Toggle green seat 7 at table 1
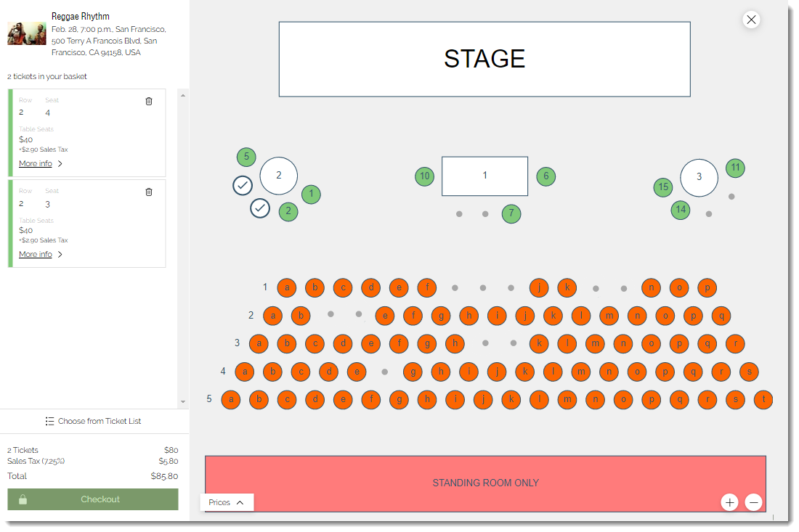The height and width of the screenshot is (532, 799). [x=511, y=213]
